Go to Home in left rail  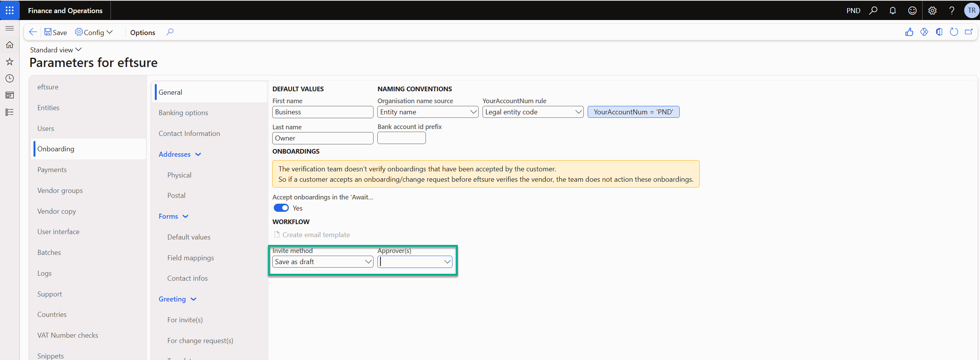10,45
